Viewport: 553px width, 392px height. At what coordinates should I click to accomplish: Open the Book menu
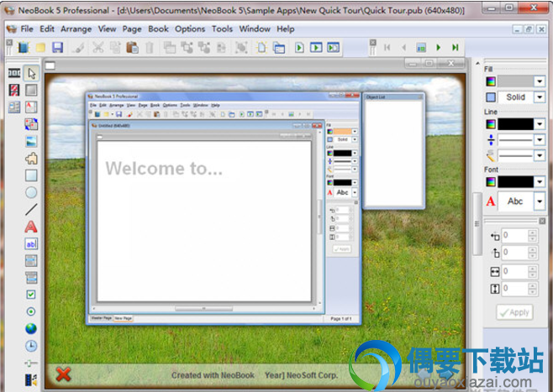pyautogui.click(x=158, y=29)
